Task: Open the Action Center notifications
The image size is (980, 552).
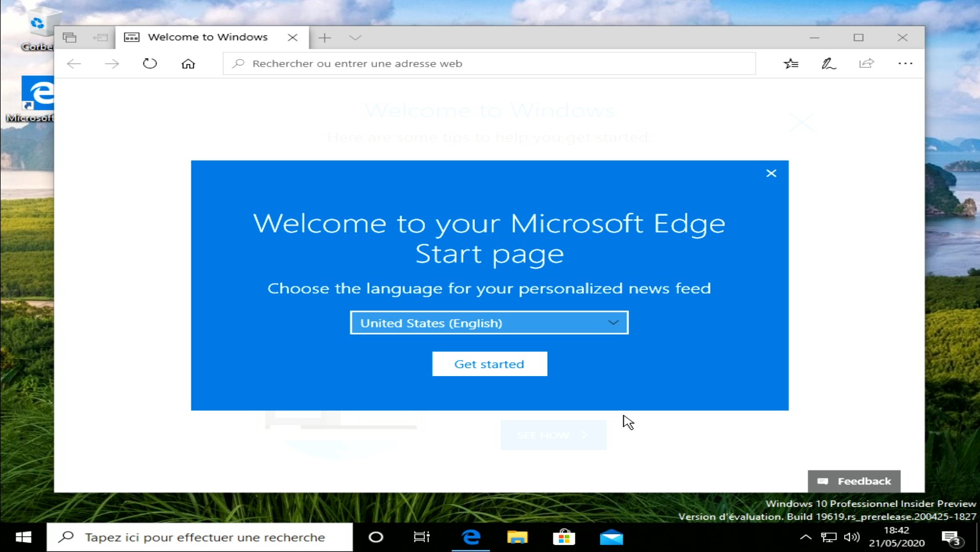Action: click(952, 539)
